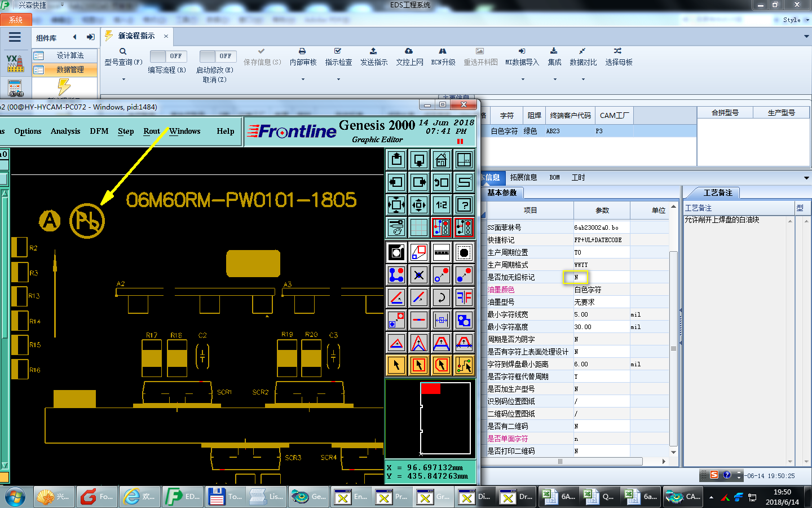Click the ECN升级 button
The width and height of the screenshot is (812, 508).
pos(443,57)
